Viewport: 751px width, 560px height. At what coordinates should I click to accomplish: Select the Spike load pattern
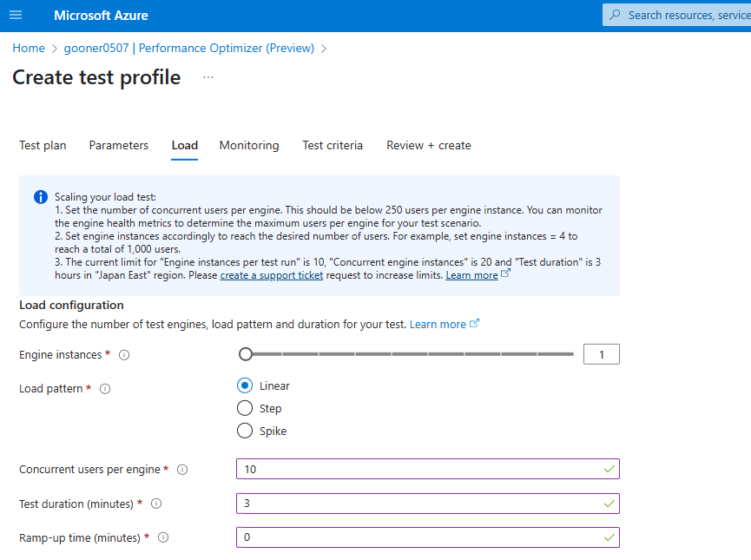click(x=245, y=431)
